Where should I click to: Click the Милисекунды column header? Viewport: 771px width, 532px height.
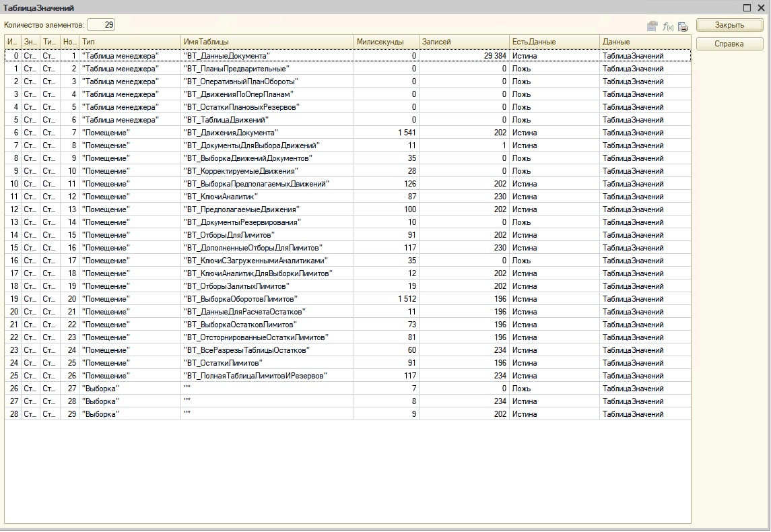(x=386, y=42)
